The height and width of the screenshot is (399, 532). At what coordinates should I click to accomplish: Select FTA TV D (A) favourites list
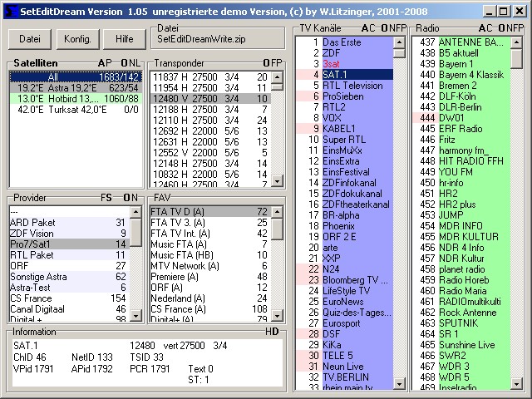[210, 212]
